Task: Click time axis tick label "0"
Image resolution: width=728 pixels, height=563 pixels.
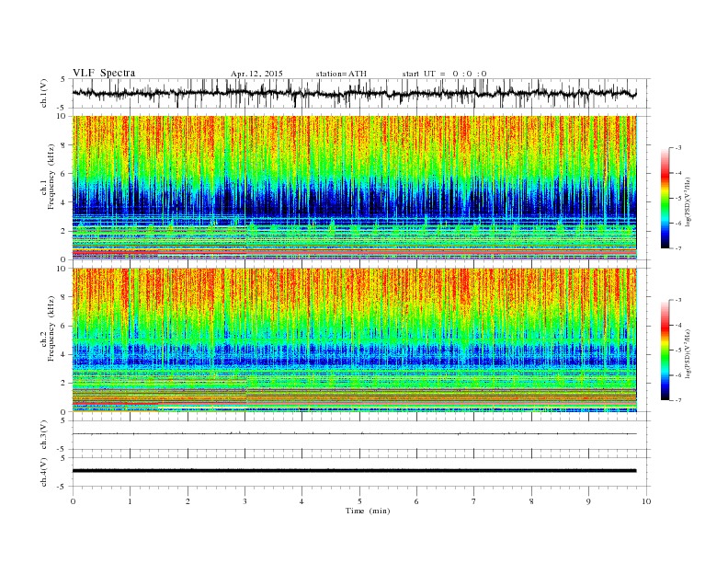Action: tap(73, 501)
